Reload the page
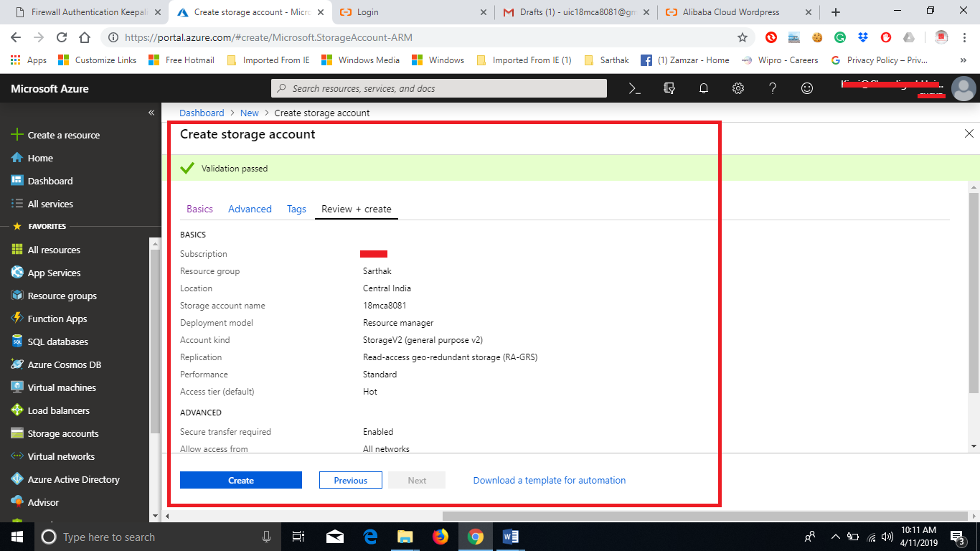The width and height of the screenshot is (980, 551). coord(62,37)
